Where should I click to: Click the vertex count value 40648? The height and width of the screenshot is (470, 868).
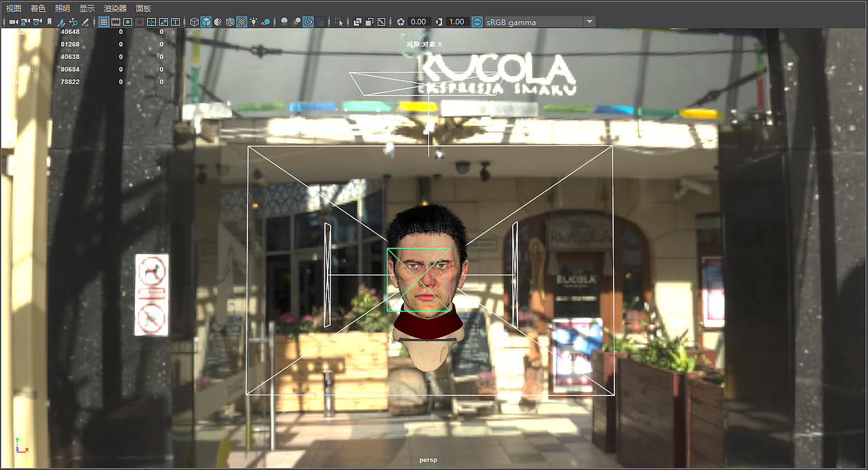[70, 31]
